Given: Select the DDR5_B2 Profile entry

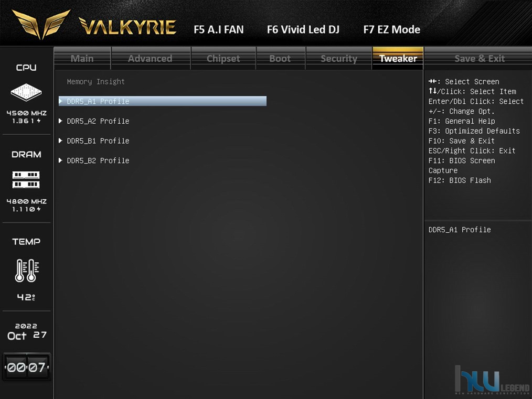Looking at the screenshot, I should click(x=98, y=160).
